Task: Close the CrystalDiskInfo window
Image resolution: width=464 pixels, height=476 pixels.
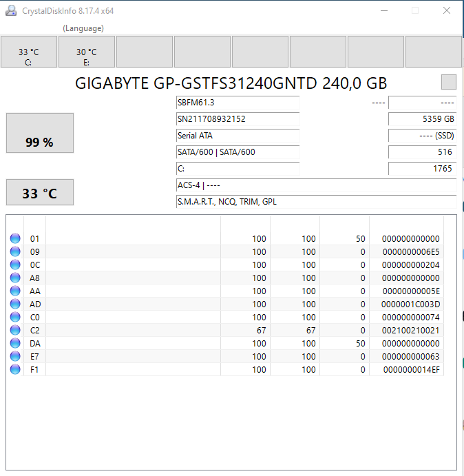Action: tap(447, 10)
